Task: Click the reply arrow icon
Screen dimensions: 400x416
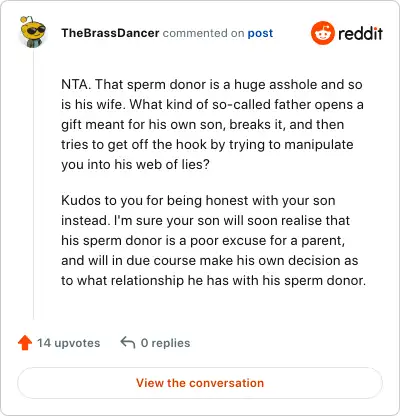Action: pos(128,342)
